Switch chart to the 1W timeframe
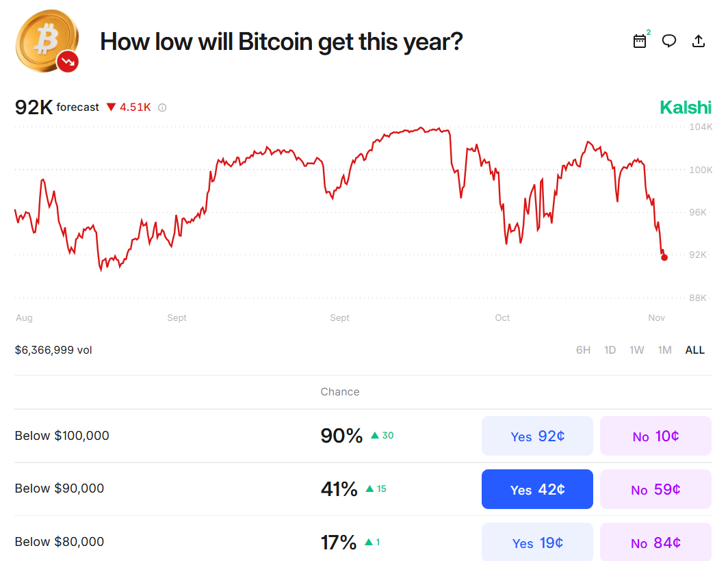This screenshot has height=561, width=728. [636, 350]
